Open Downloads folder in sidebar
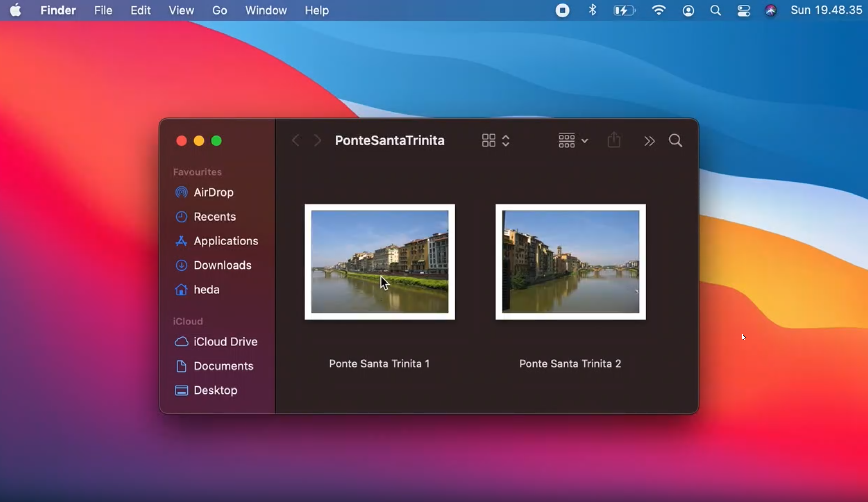Image resolution: width=868 pixels, height=502 pixels. coord(222,265)
